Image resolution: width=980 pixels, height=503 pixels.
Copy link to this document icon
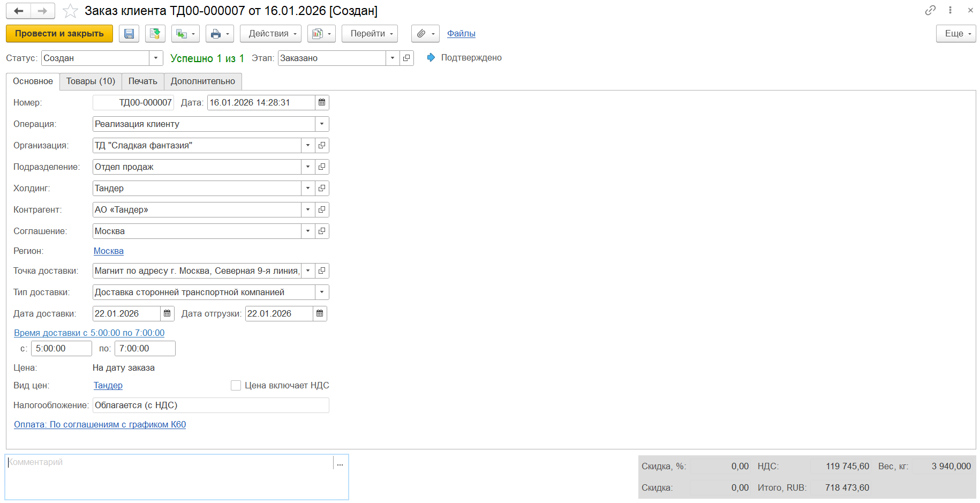[x=930, y=10]
